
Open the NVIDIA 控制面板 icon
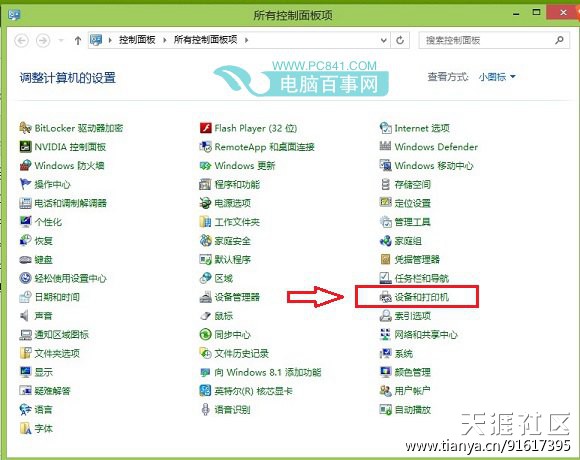pyautogui.click(x=25, y=146)
